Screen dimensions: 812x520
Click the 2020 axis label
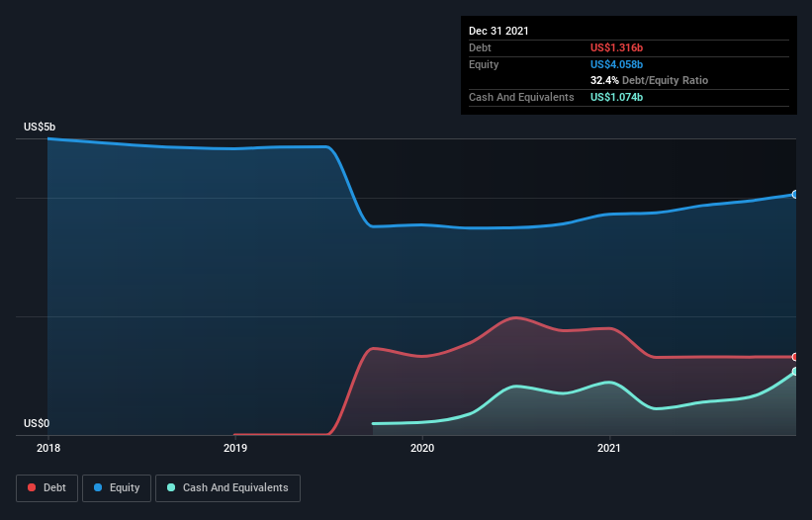(422, 448)
